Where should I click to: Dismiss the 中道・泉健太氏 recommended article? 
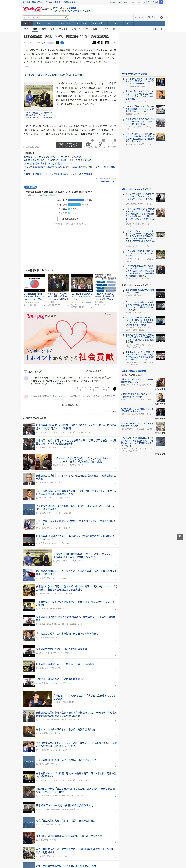click(115, 498)
